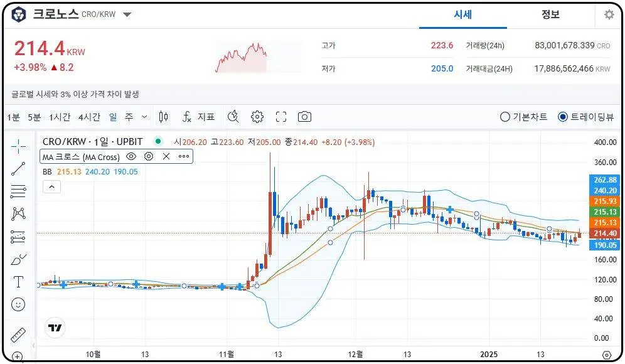Select the text annotation tool
Viewport: 625px width, 364px height.
(x=18, y=282)
